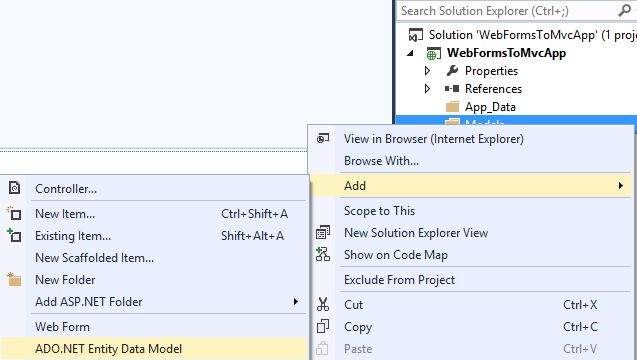Click the Paste clipboard icon

[323, 349]
